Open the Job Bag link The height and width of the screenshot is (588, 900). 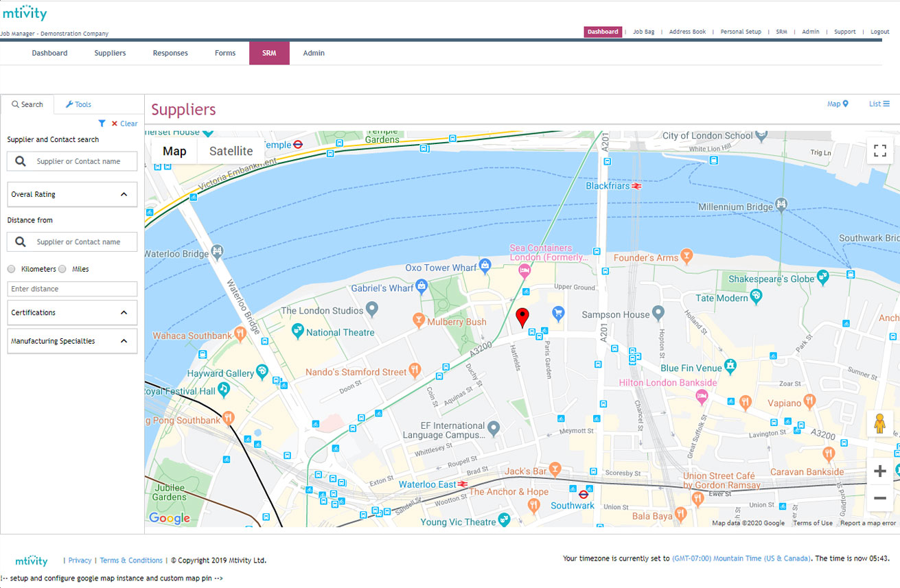(643, 32)
